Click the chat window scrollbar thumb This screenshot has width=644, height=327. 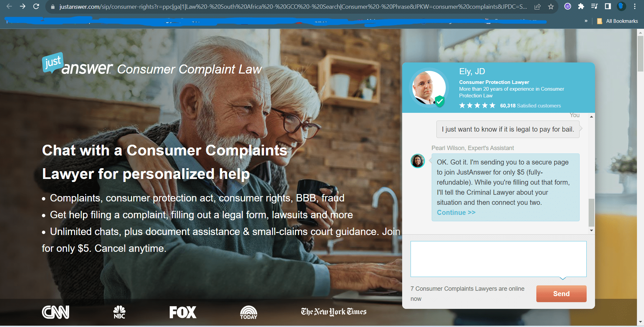[591, 213]
